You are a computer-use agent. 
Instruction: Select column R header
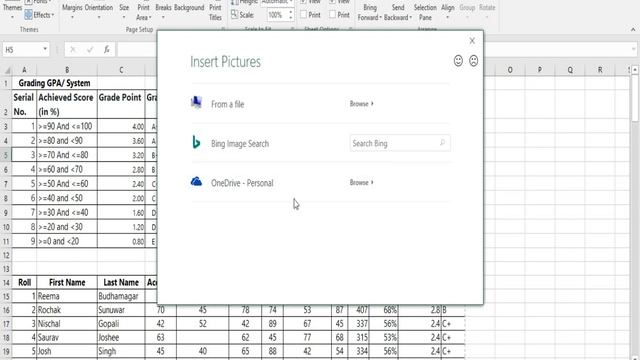coord(600,70)
